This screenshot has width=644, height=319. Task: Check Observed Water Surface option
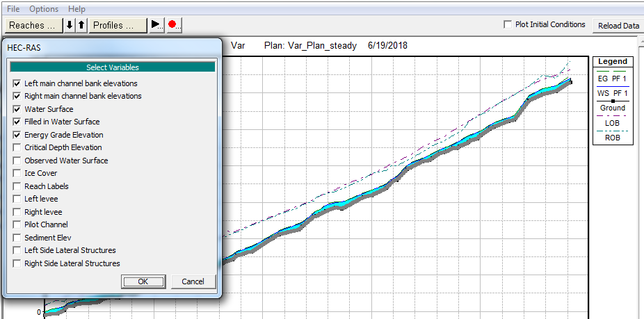tap(17, 161)
